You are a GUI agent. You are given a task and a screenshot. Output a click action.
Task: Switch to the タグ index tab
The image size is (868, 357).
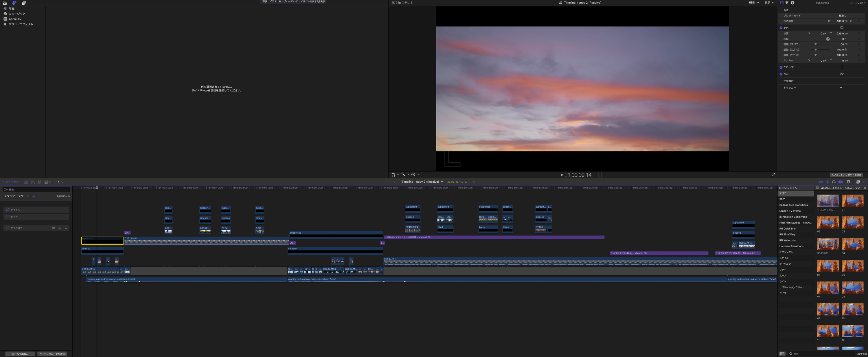[x=21, y=196]
